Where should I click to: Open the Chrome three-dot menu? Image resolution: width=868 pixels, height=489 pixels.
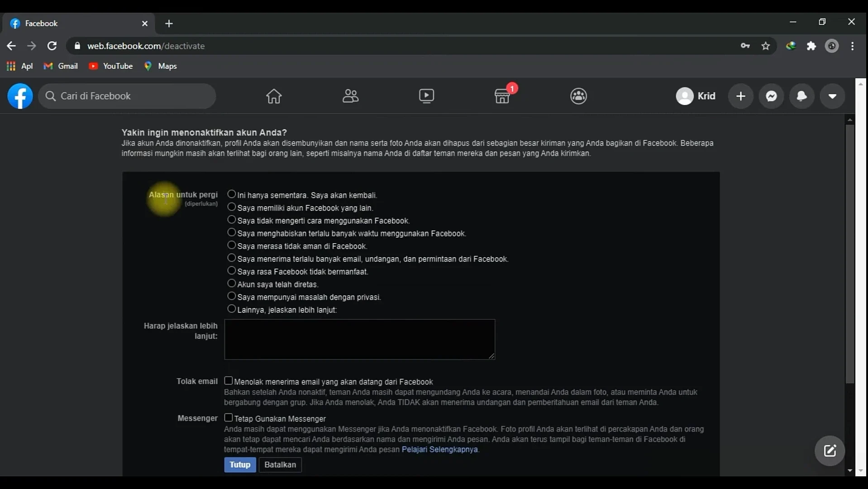coord(852,46)
